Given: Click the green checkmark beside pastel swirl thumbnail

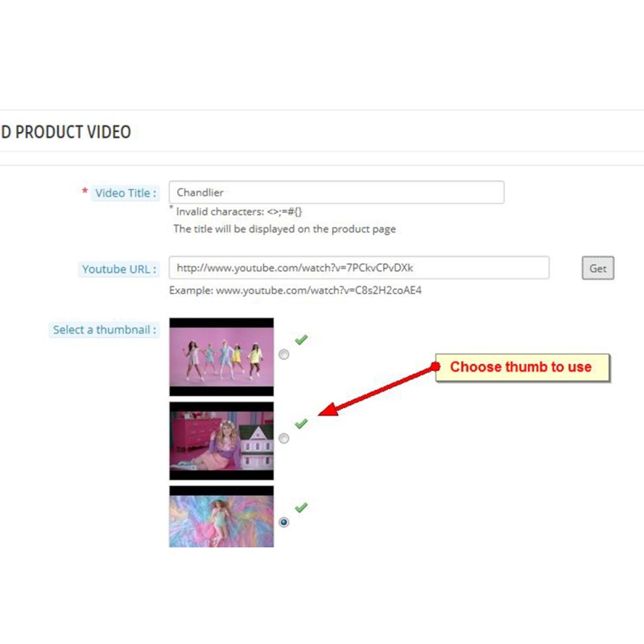Looking at the screenshot, I should [x=301, y=508].
